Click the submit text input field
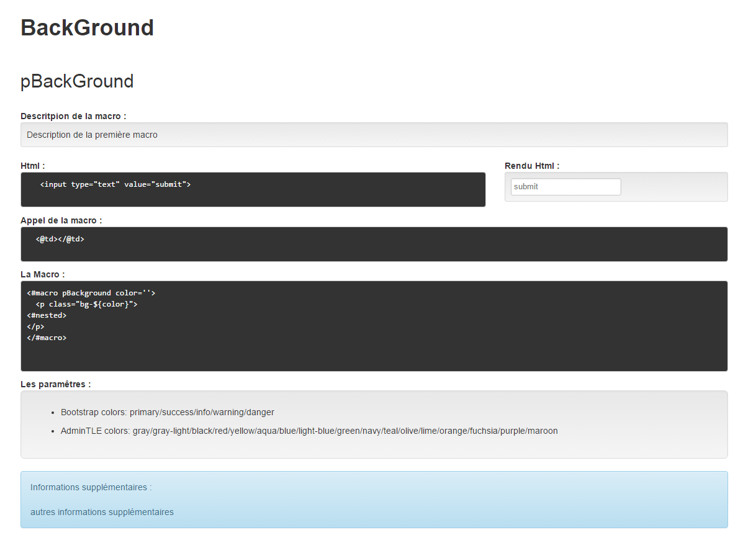756x548 pixels. point(565,187)
